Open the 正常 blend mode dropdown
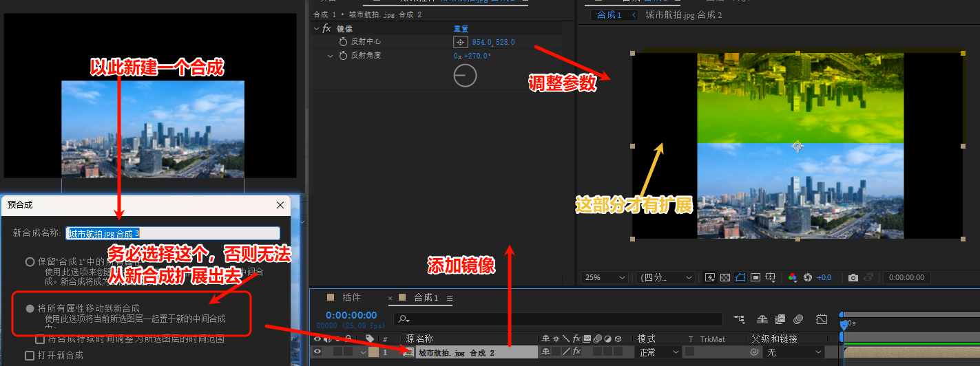This screenshot has height=366, width=980. (657, 352)
